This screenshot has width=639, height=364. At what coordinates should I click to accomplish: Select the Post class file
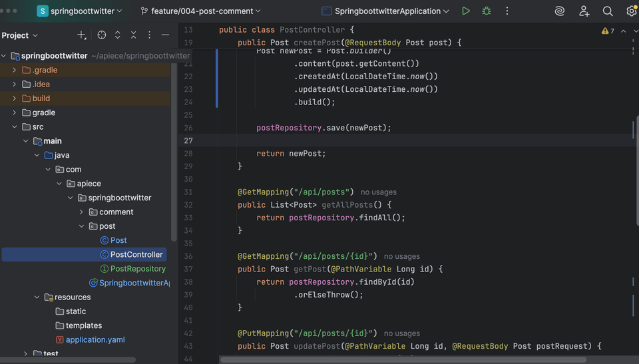coord(113,240)
